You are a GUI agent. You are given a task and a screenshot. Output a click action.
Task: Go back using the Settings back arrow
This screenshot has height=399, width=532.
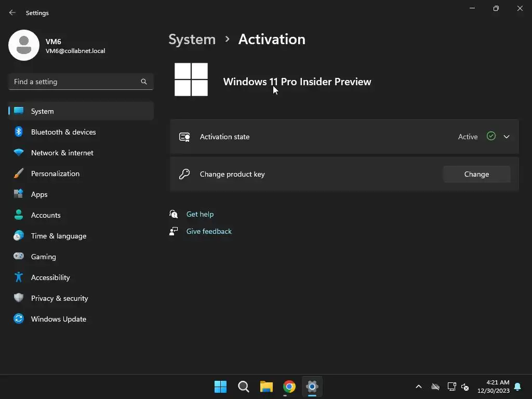[x=12, y=12]
